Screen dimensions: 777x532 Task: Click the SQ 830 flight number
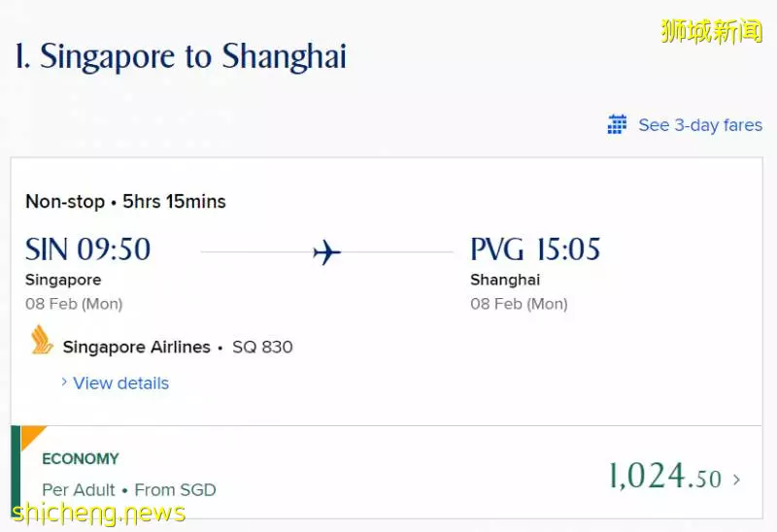262,347
